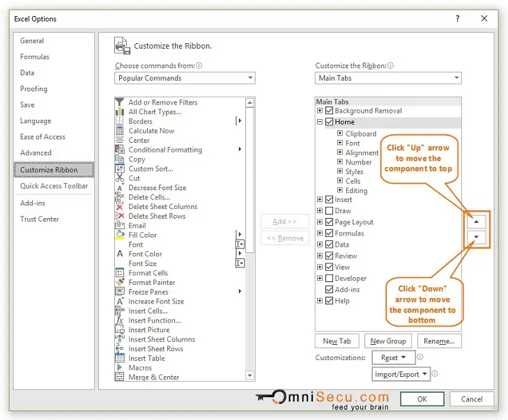Click the Font Color letter icon
Viewport: 508px width, 420px height.
120,254
